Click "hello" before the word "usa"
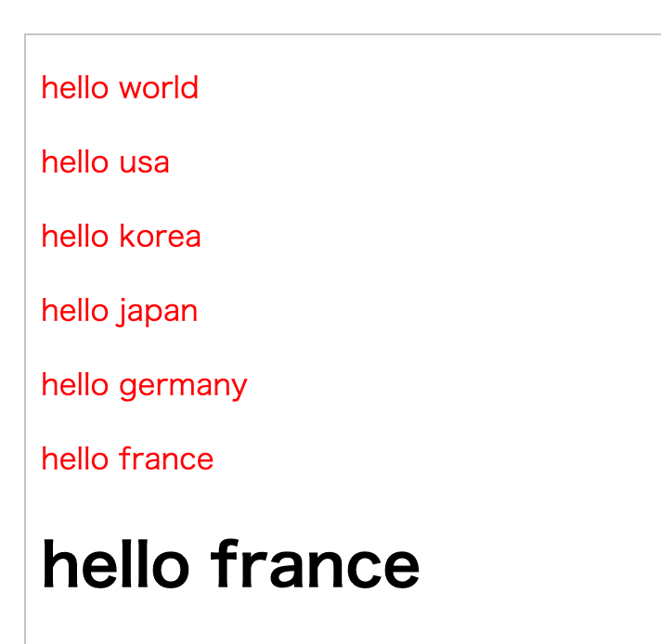 (75, 161)
